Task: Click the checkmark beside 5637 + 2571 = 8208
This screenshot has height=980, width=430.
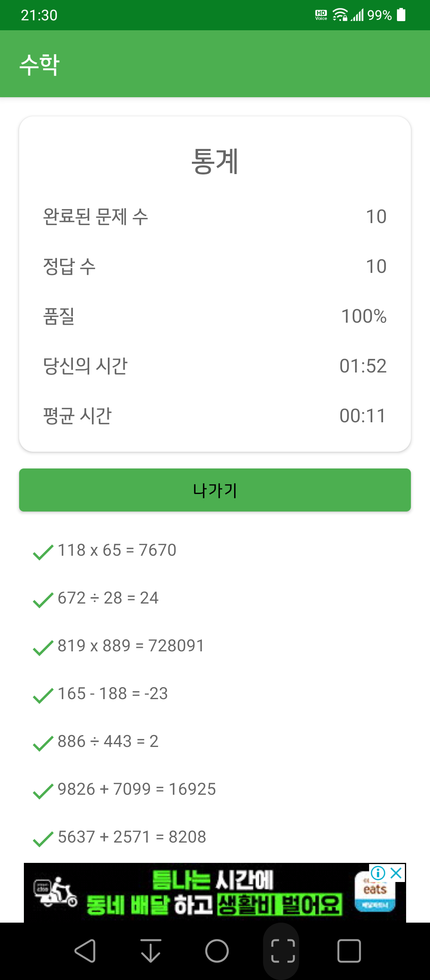Action: click(x=43, y=839)
